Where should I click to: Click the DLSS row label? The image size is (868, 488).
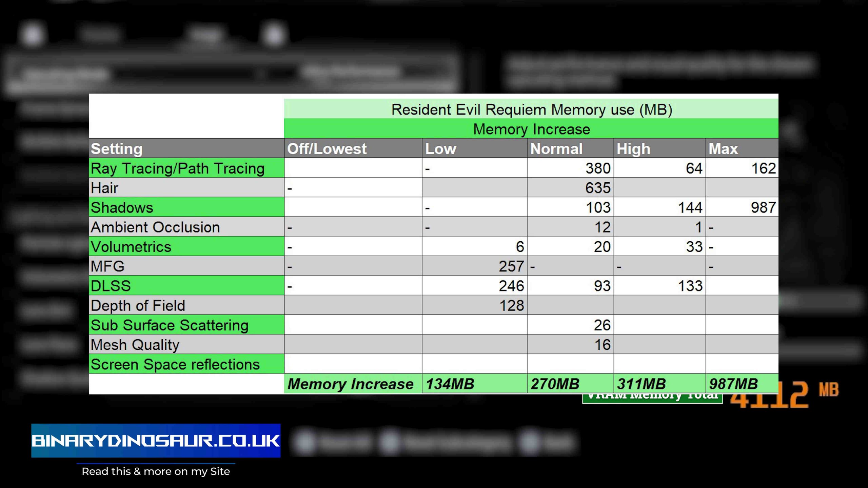point(111,286)
